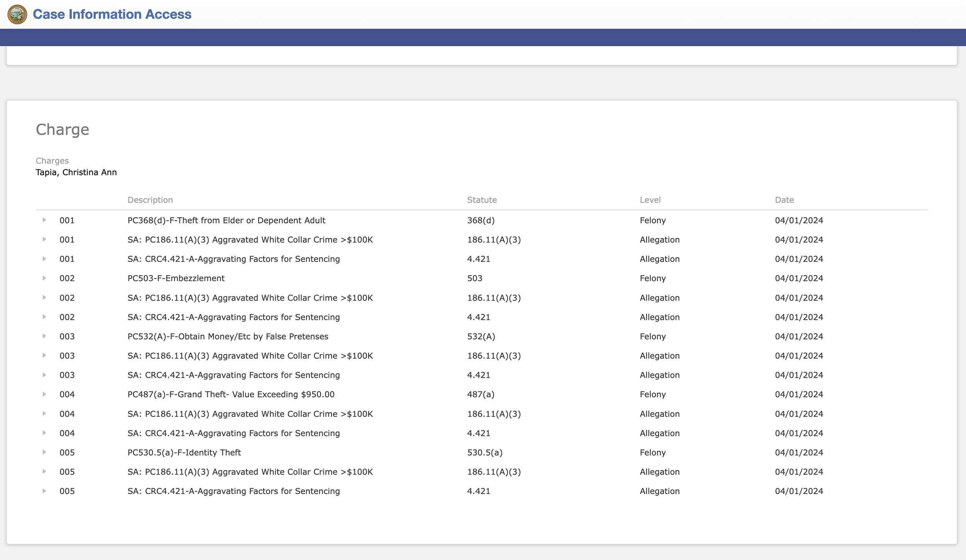Expand the 005 Identity Theft charge row
The height and width of the screenshot is (560, 966).
tap(44, 452)
